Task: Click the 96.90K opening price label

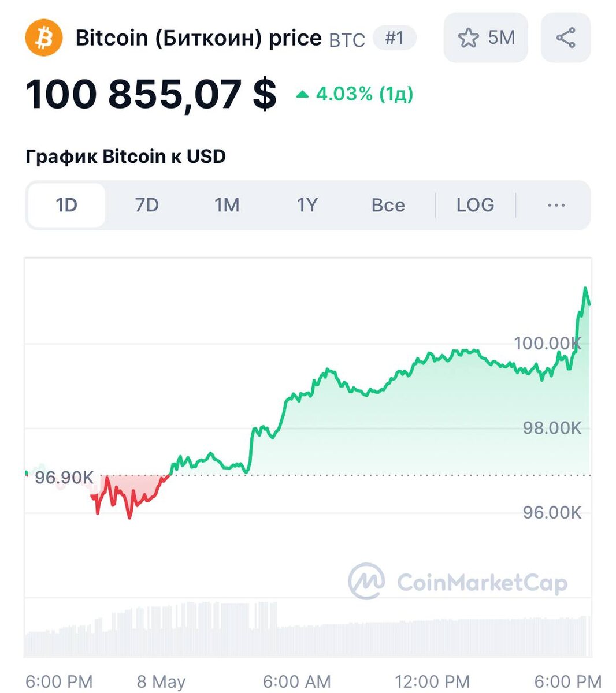Action: [64, 478]
